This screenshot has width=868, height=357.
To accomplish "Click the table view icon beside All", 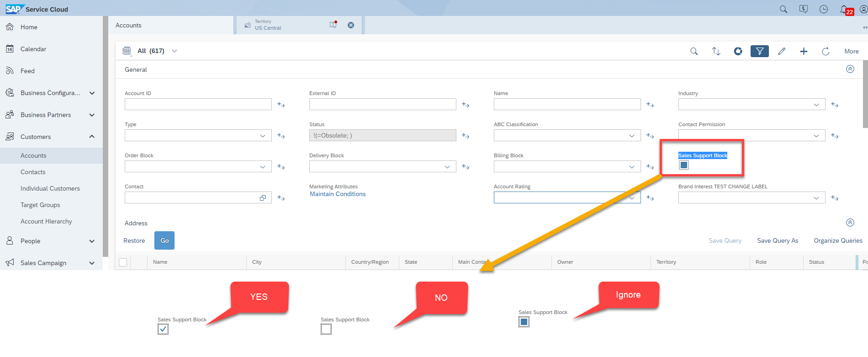I will [x=127, y=51].
